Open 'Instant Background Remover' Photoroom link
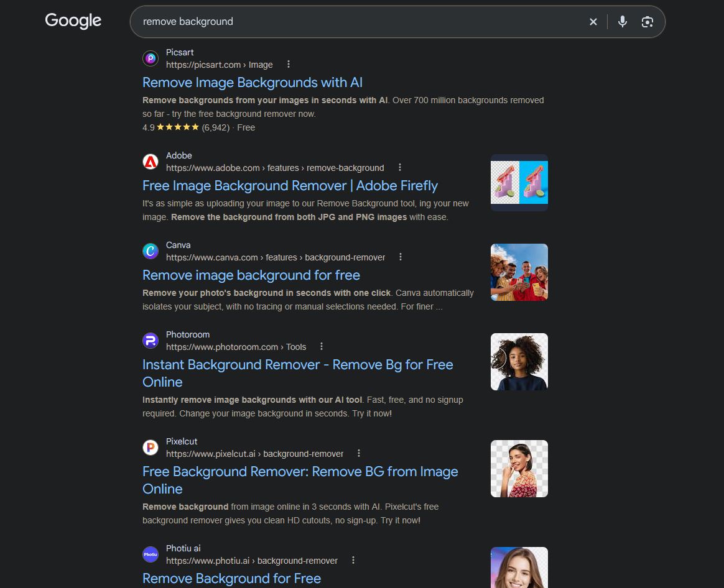The width and height of the screenshot is (724, 588). coord(298,373)
